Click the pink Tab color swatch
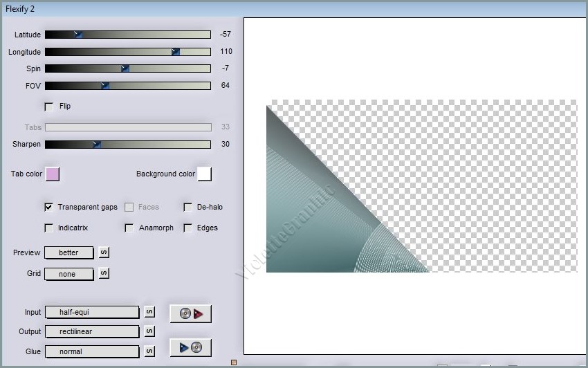588x368 pixels. click(x=53, y=174)
